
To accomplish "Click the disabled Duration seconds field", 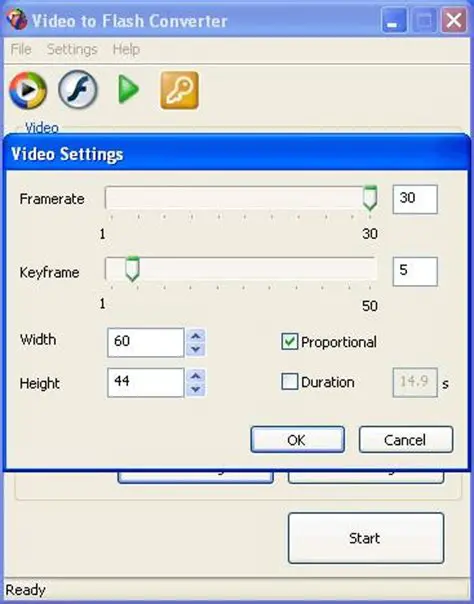I will tap(415, 383).
